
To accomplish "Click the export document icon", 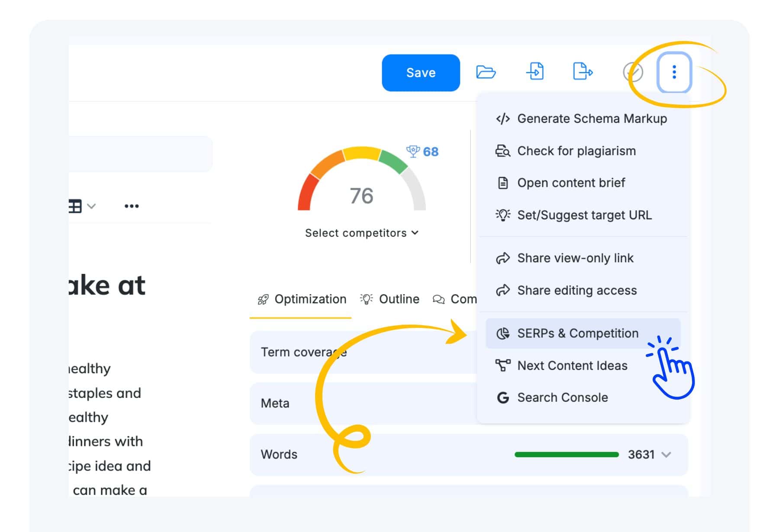I will point(583,71).
